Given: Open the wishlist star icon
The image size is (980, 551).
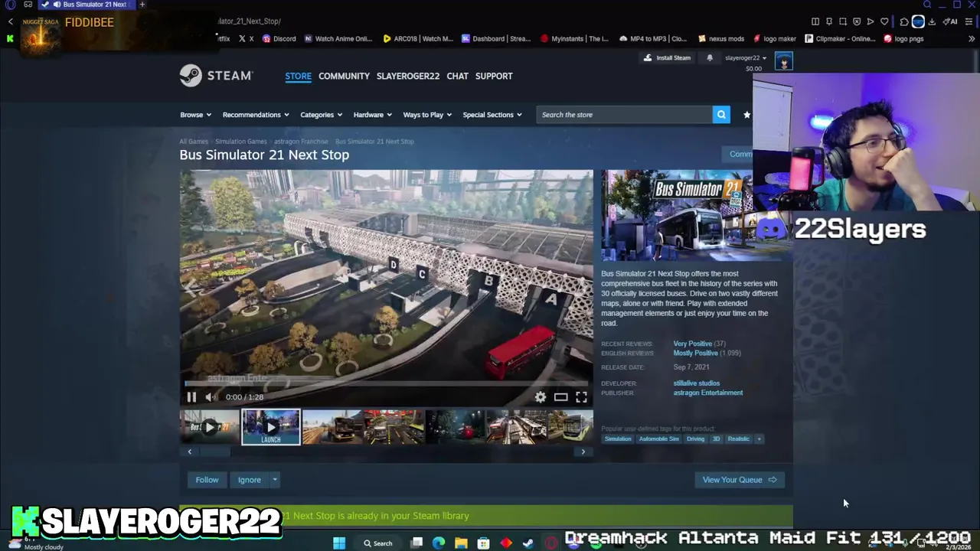Looking at the screenshot, I should tap(746, 115).
